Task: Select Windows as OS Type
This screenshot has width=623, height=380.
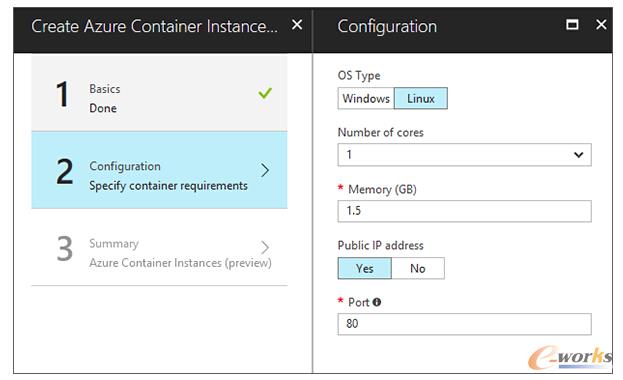Action: point(366,98)
